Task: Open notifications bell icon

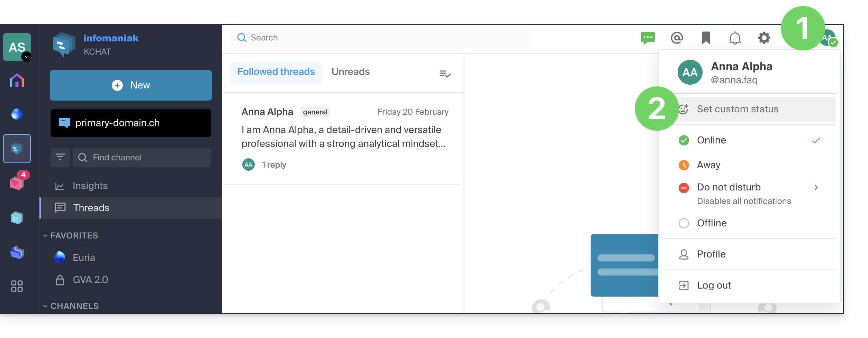Action: tap(735, 38)
